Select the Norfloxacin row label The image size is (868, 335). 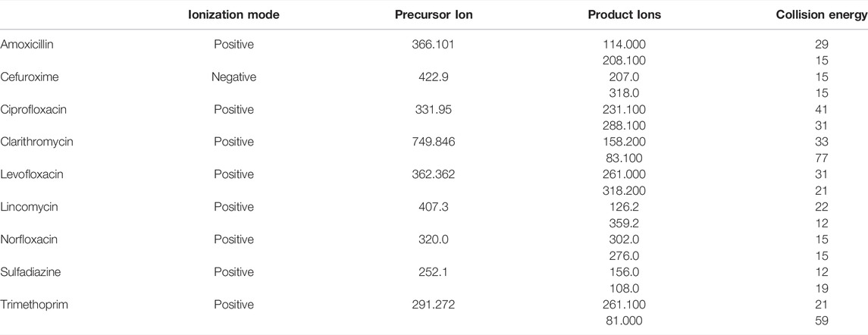pyautogui.click(x=29, y=240)
